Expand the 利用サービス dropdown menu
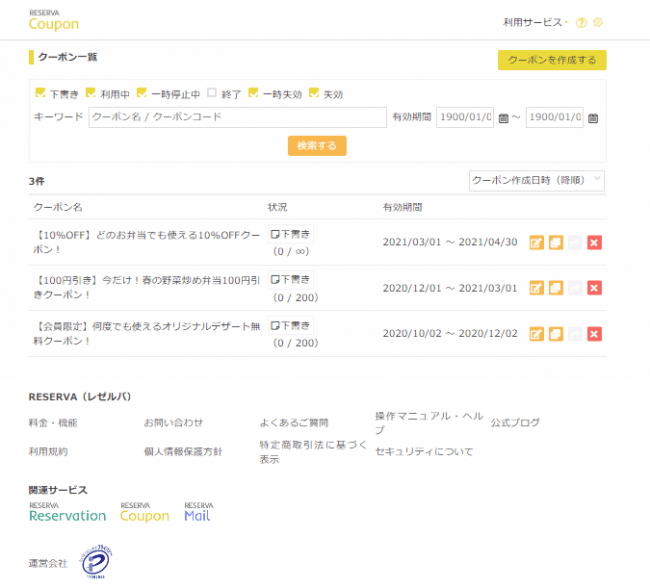The height and width of the screenshot is (588, 650). (x=537, y=22)
